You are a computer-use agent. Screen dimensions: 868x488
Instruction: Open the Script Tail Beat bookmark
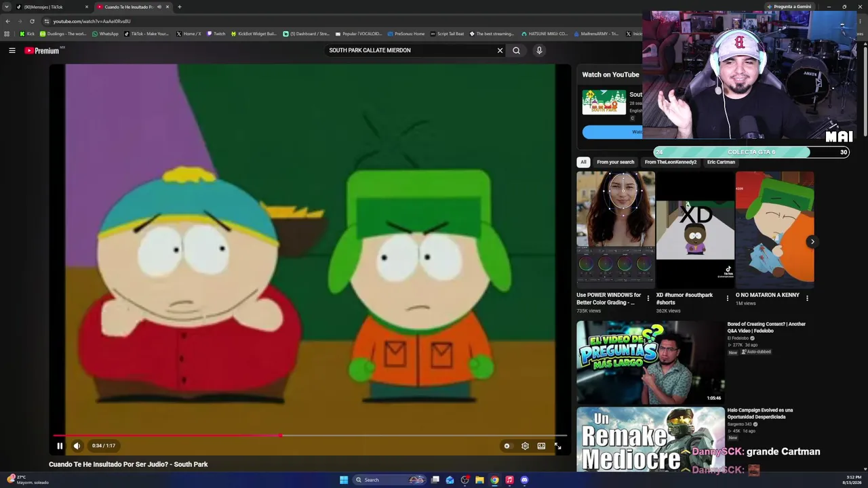point(448,34)
